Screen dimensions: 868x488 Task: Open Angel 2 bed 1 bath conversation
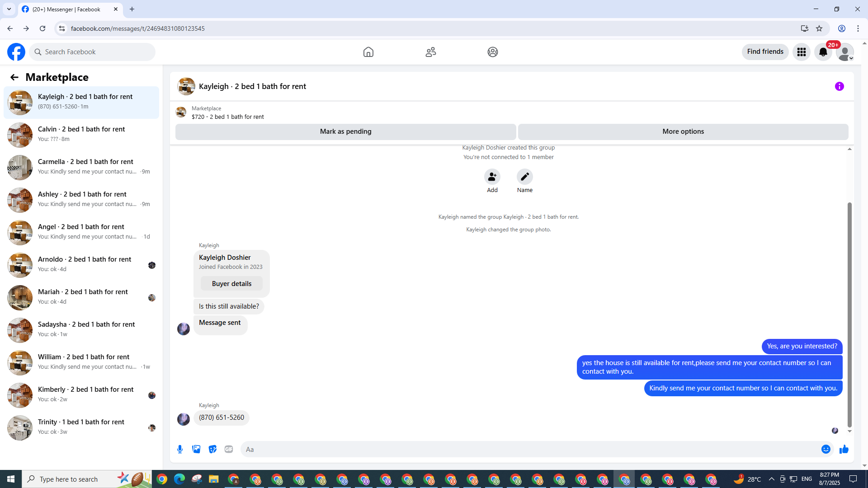[x=81, y=233]
